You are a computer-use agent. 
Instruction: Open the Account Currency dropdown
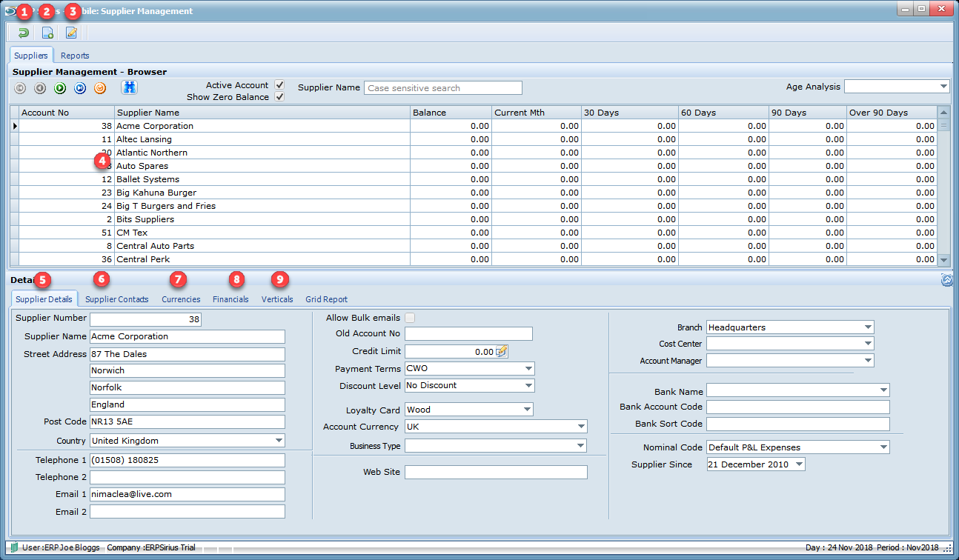pos(581,427)
